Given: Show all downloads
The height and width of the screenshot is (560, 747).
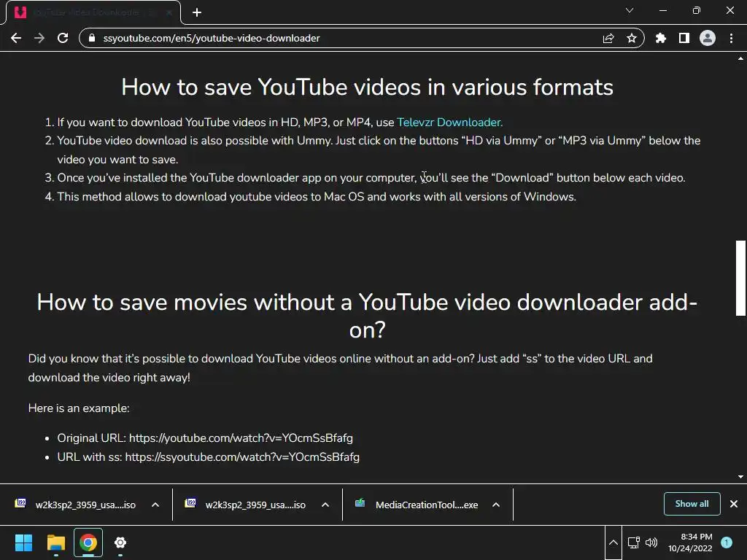Looking at the screenshot, I should [x=692, y=504].
